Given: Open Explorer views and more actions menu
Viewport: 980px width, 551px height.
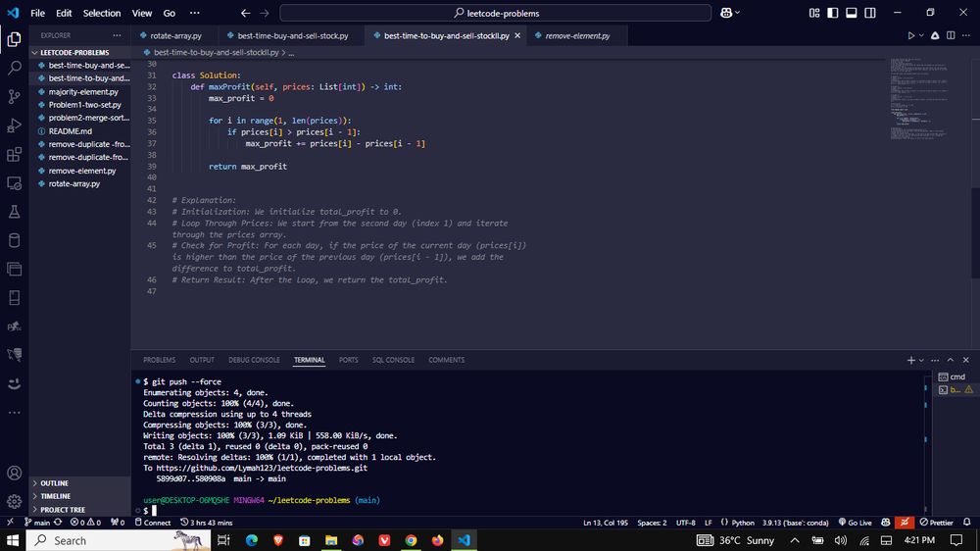Looking at the screenshot, I should (x=117, y=35).
